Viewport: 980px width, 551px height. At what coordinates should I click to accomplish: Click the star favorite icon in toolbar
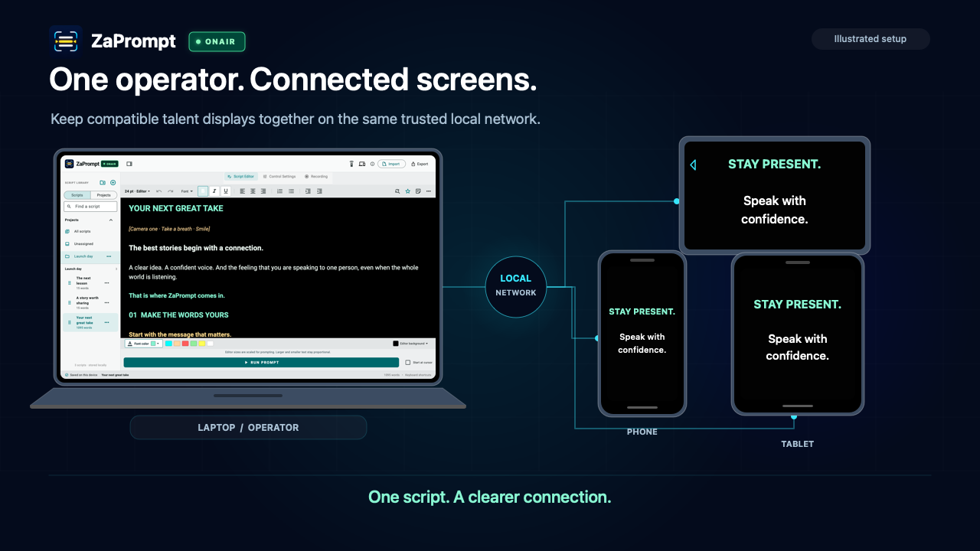coord(408,191)
